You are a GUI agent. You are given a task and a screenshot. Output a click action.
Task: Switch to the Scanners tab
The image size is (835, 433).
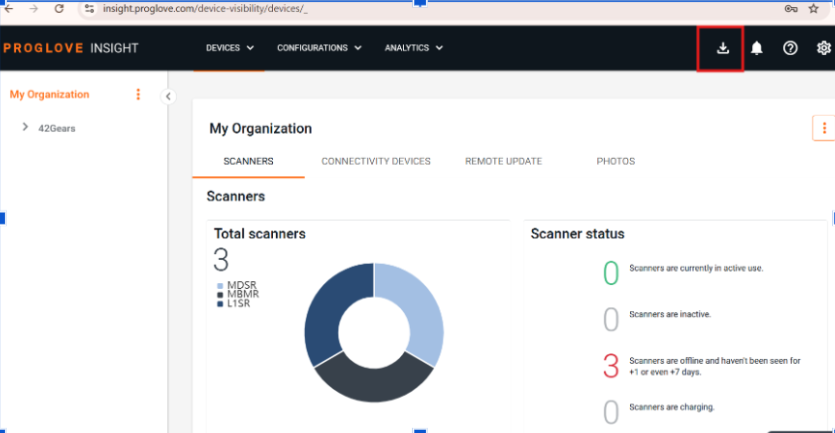[248, 161]
